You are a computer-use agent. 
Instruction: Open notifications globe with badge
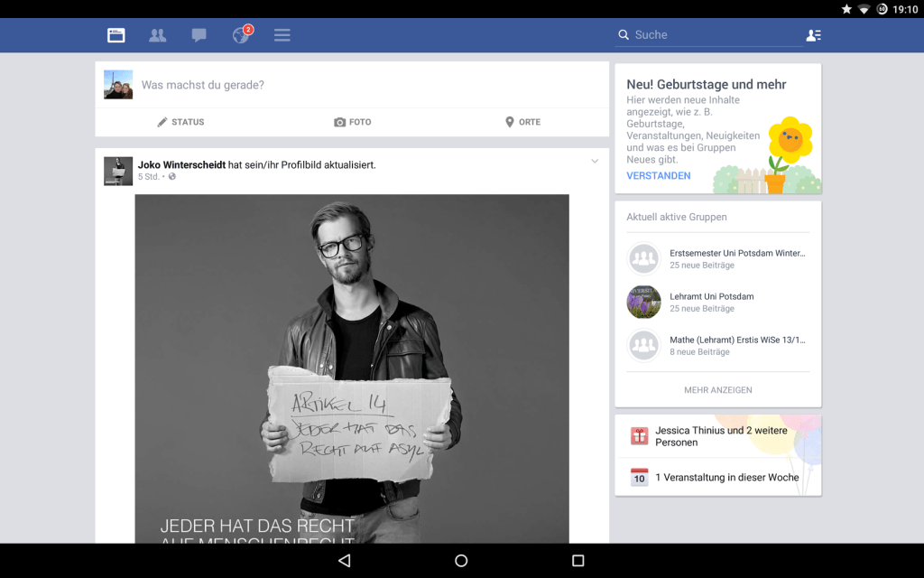pyautogui.click(x=241, y=35)
